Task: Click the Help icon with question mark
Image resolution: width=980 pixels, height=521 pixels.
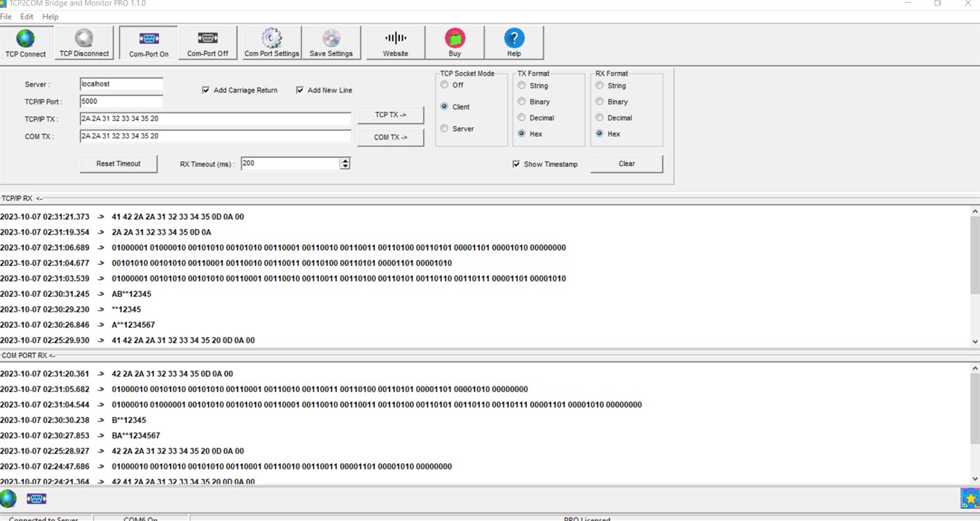Action: (x=513, y=42)
